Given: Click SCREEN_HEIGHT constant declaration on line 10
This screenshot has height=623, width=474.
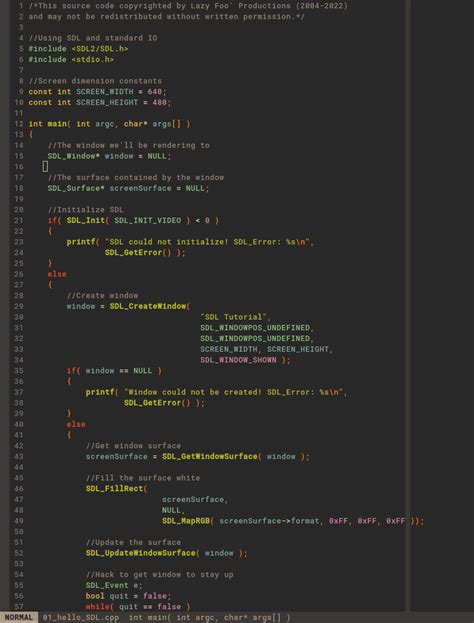Looking at the screenshot, I should (100, 102).
